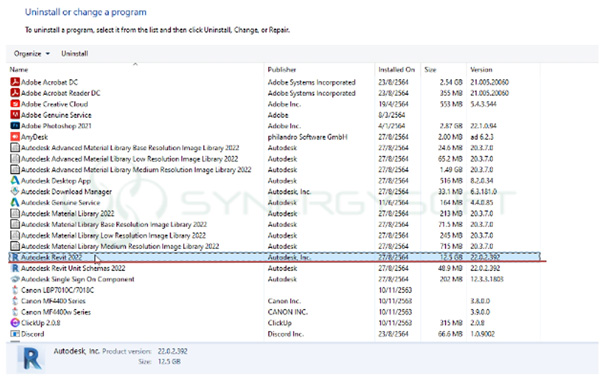Viewport: 600px width, 378px height.
Task: Select Autodesk Material Library Medium Resolution Image Library
Action: [120, 246]
